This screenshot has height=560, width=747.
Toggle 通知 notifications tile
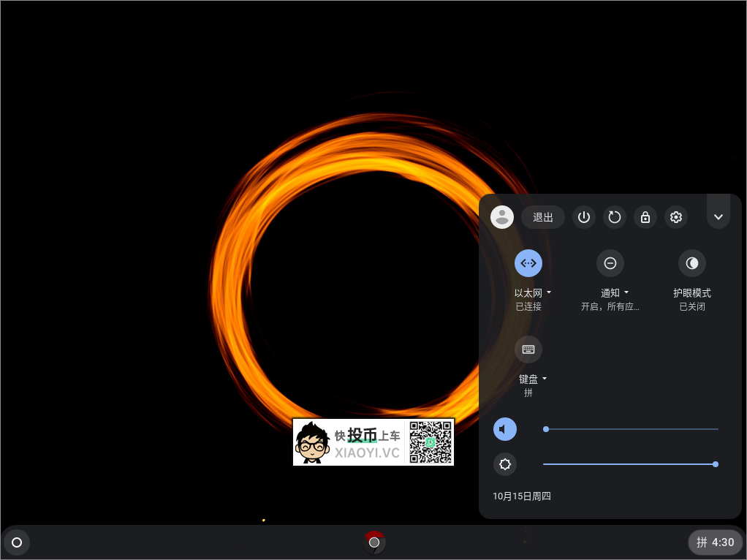[610, 263]
